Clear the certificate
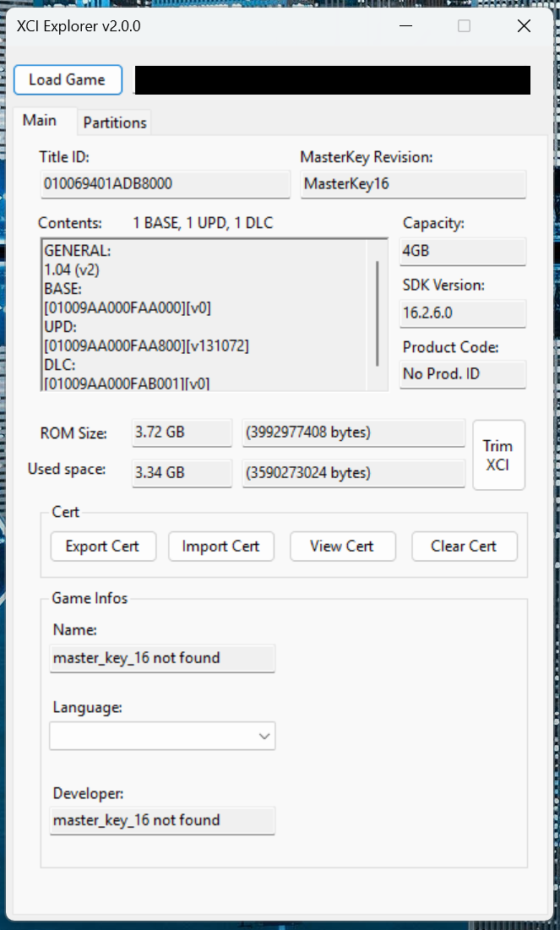 pos(464,546)
